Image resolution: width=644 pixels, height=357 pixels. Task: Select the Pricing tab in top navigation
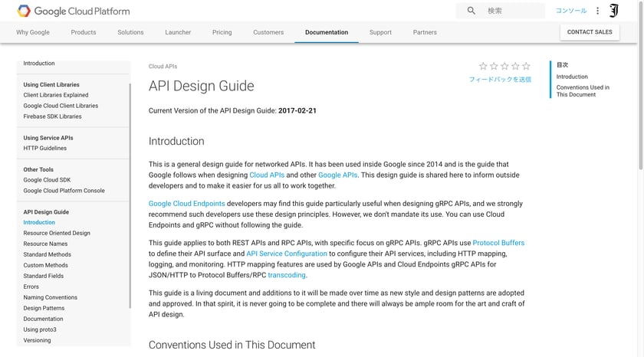tap(222, 32)
